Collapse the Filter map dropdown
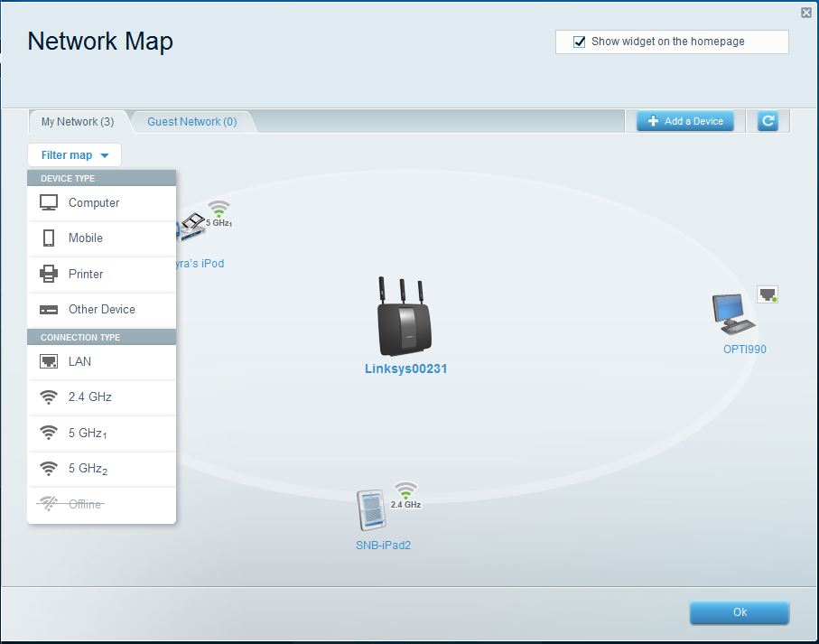 click(74, 155)
